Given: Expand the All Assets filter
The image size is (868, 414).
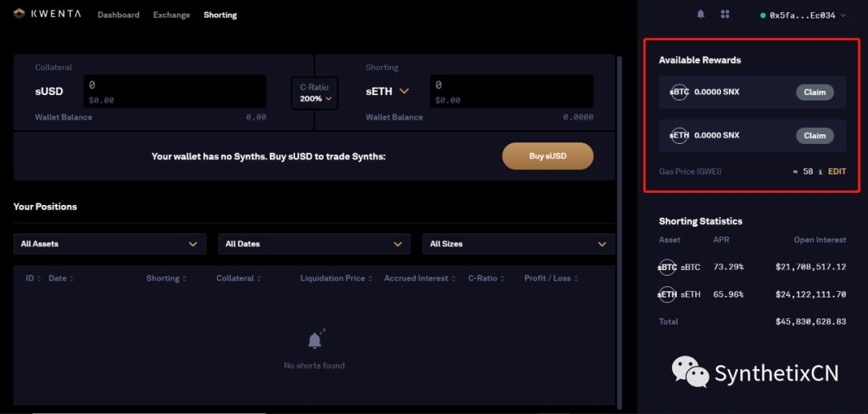Looking at the screenshot, I should click(109, 244).
